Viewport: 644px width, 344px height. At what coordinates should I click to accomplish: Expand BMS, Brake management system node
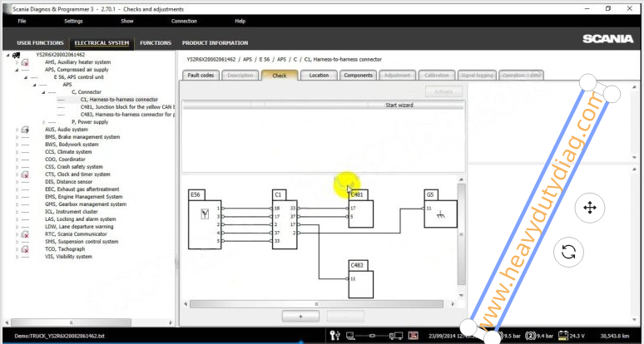(17, 137)
